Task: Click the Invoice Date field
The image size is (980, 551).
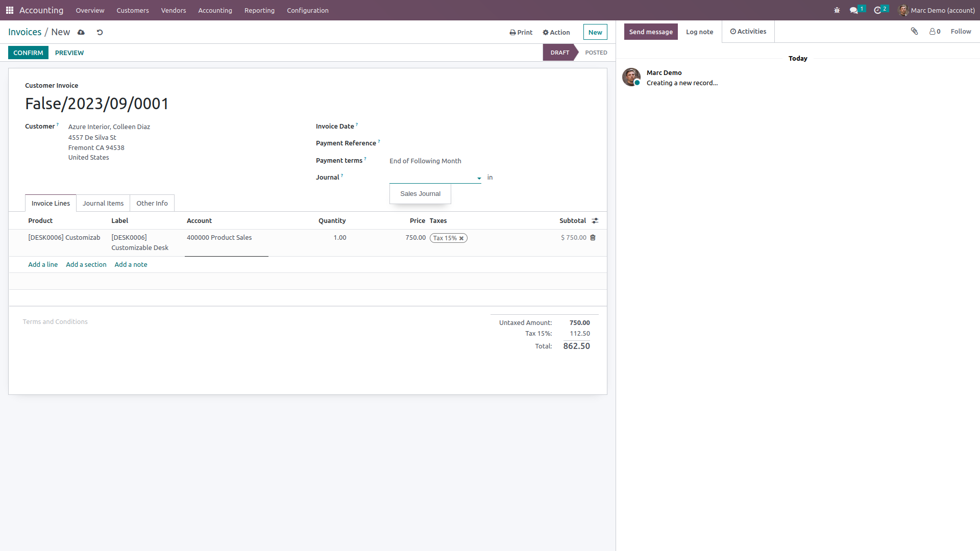Action: pos(434,127)
